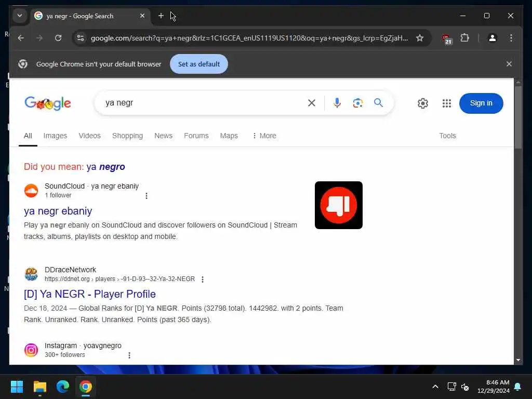Show hidden system tray icons
Screen dimensions: 532x399
435,387
